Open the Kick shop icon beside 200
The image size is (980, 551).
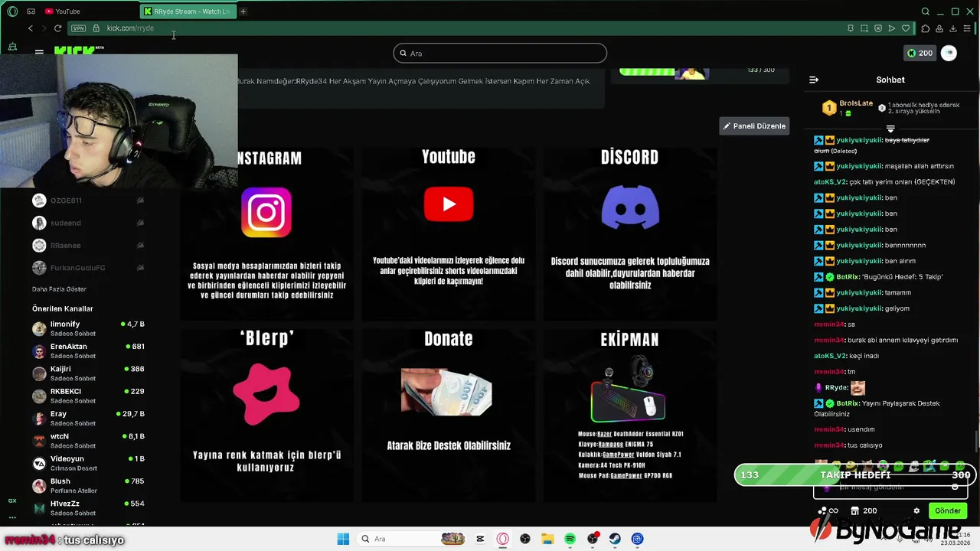pyautogui.click(x=855, y=510)
